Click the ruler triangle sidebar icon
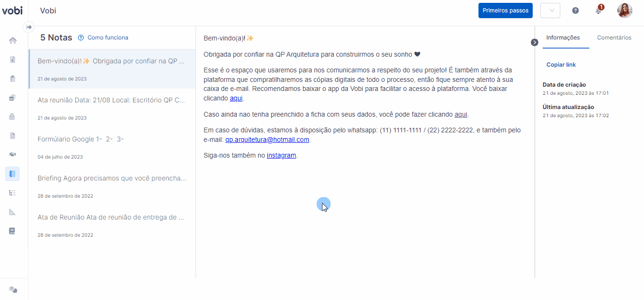Image resolution: width=644 pixels, height=300 pixels. click(13, 212)
